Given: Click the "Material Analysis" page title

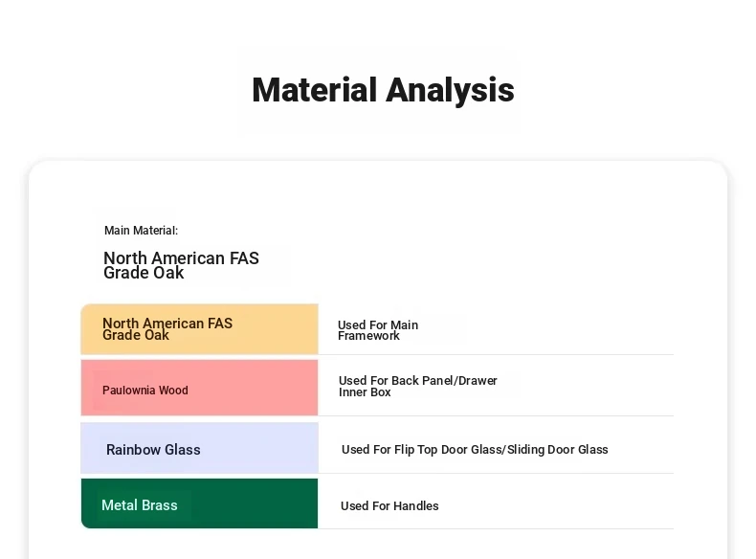Looking at the screenshot, I should (x=383, y=90).
